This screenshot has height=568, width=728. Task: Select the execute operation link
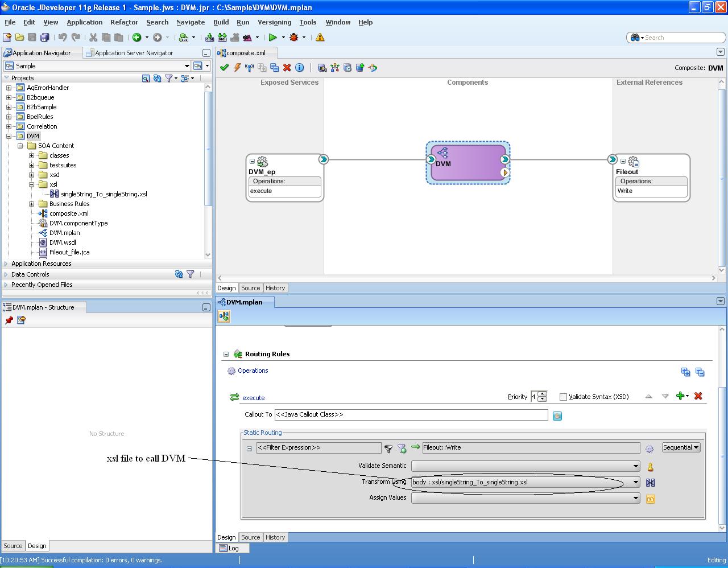(x=254, y=397)
